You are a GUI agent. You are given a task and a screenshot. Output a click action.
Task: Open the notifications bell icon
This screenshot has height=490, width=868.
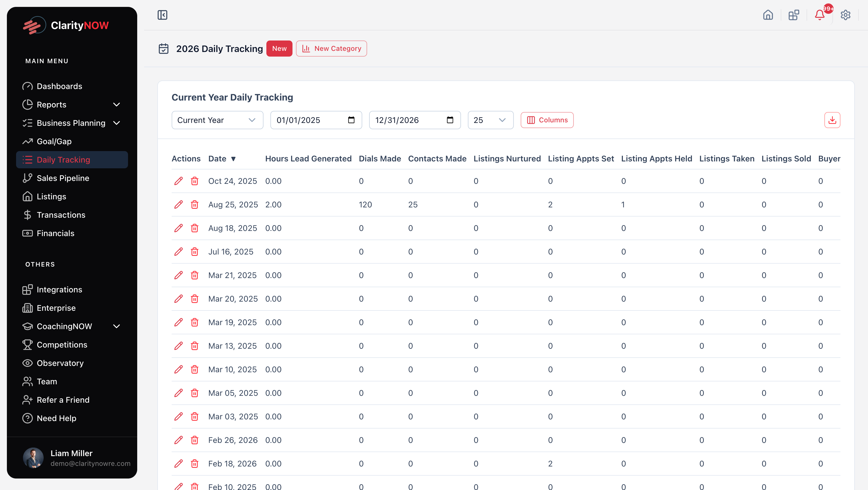pos(819,15)
